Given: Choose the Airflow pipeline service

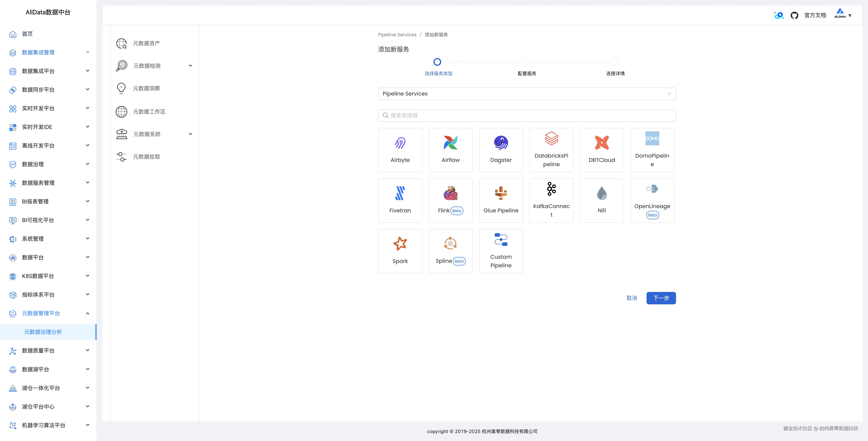Looking at the screenshot, I should tap(450, 150).
